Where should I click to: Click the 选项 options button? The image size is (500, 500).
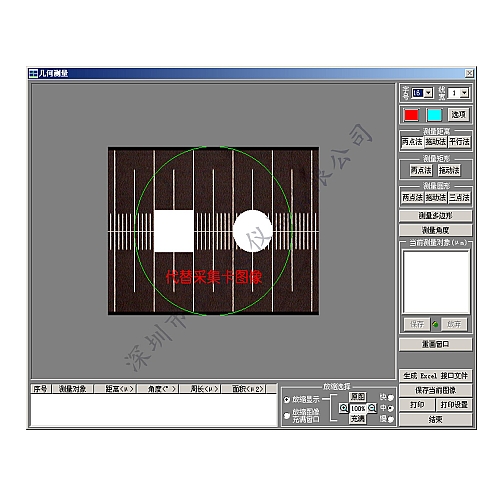tap(458, 115)
